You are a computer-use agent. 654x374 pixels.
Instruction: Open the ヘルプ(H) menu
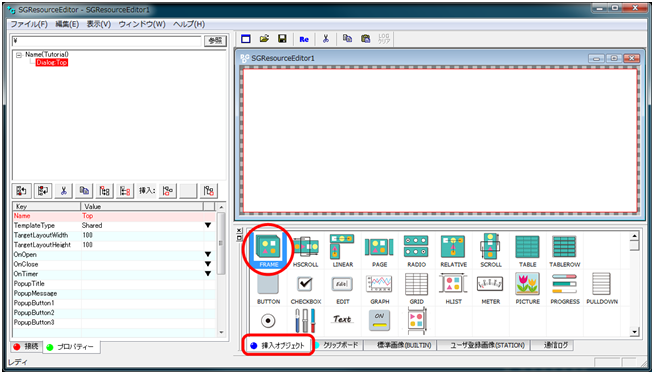pyautogui.click(x=189, y=24)
